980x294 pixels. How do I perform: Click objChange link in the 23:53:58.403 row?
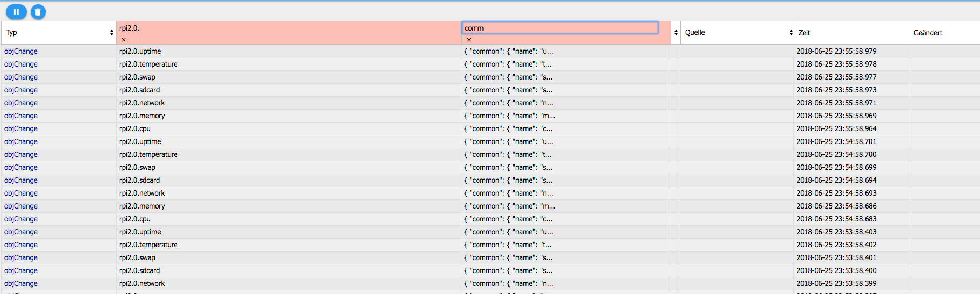[x=21, y=232]
